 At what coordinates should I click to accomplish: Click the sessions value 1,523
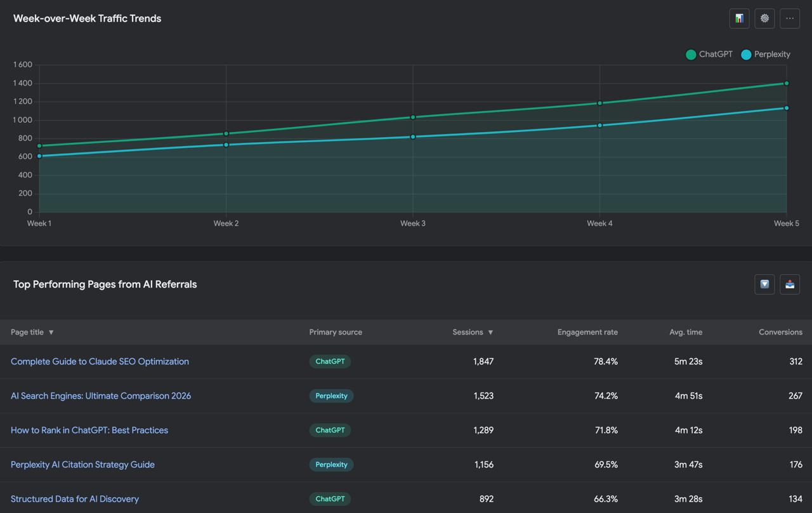(483, 396)
